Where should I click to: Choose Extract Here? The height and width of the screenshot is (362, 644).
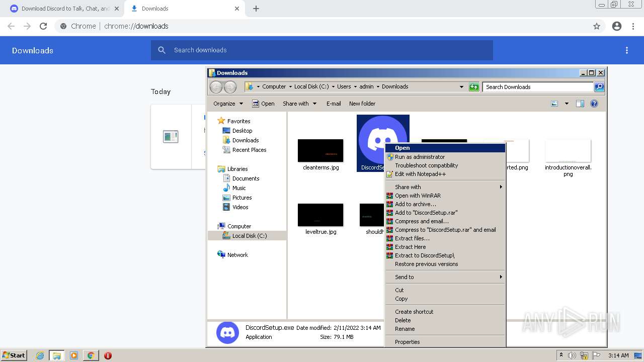click(445, 247)
